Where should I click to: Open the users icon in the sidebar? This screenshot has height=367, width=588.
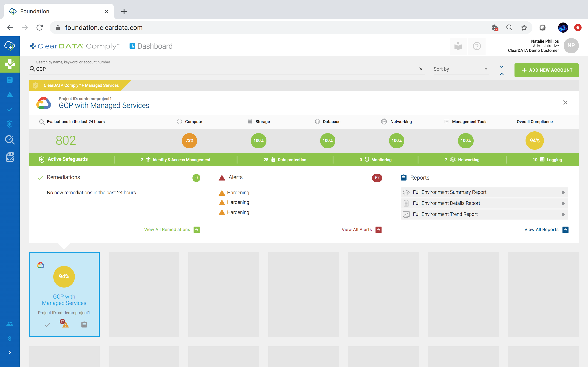pyautogui.click(x=10, y=324)
